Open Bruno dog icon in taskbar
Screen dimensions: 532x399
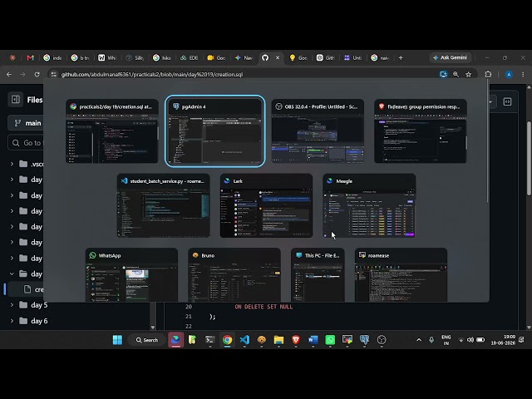(x=262, y=340)
